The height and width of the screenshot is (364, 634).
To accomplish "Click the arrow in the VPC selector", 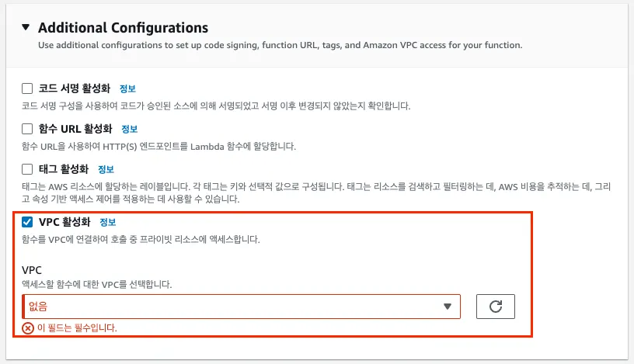I will 447,307.
